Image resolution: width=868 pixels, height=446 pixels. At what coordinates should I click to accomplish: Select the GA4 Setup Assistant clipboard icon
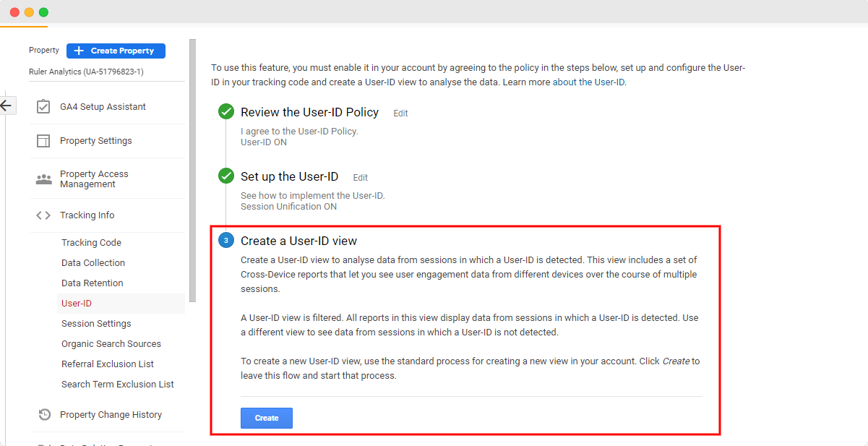(44, 106)
